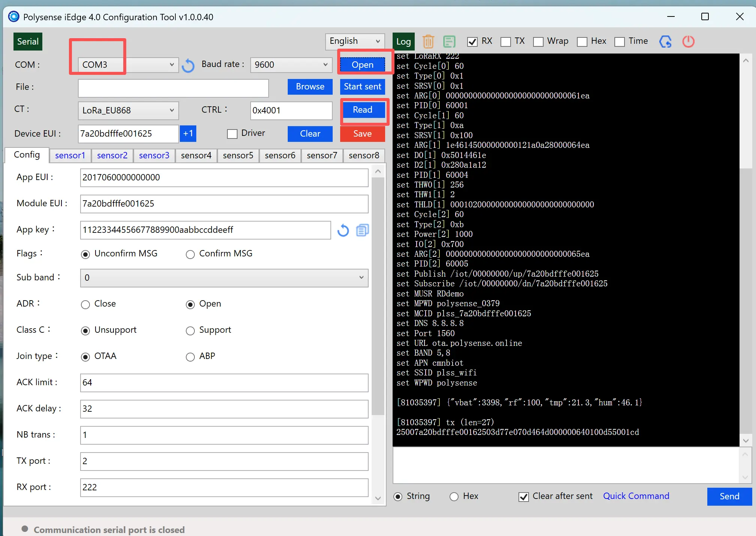This screenshot has height=536, width=756.
Task: Increment Device EUI with +1 button
Action: coord(188,134)
